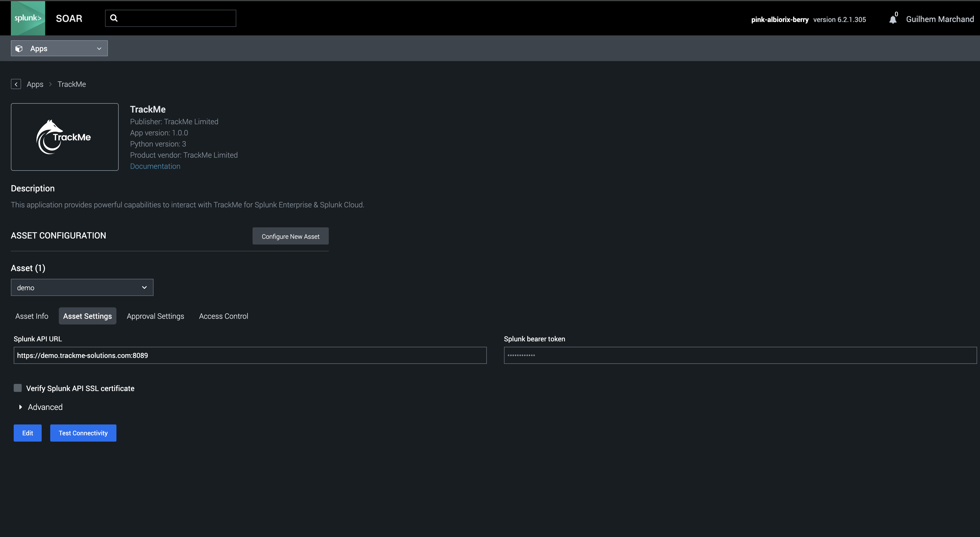Click the search magnifier icon

coord(114,18)
